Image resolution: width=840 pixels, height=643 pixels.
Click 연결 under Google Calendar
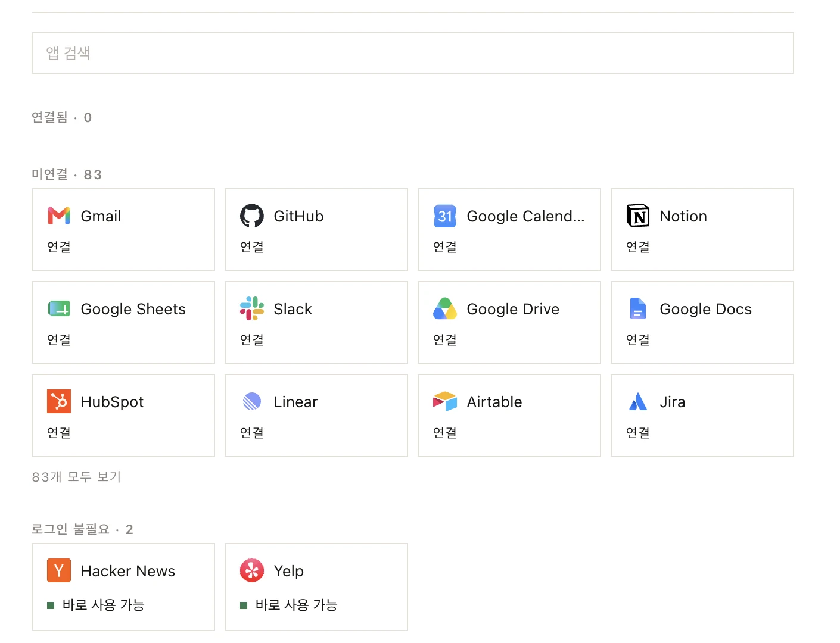coord(445,247)
